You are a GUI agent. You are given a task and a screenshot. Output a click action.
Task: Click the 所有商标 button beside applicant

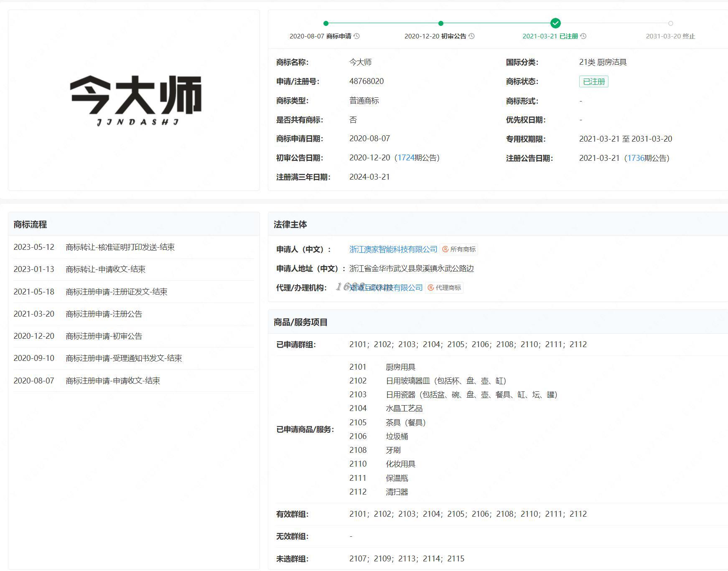459,249
